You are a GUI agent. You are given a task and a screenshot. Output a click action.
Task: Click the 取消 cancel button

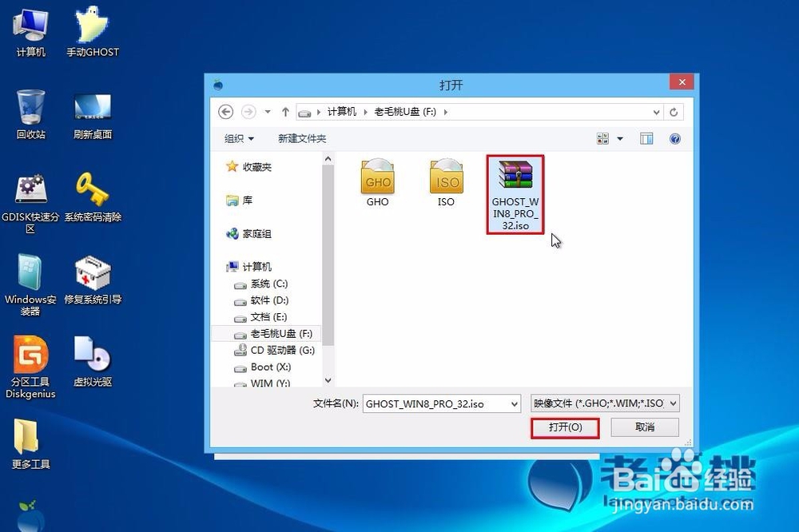(x=645, y=427)
